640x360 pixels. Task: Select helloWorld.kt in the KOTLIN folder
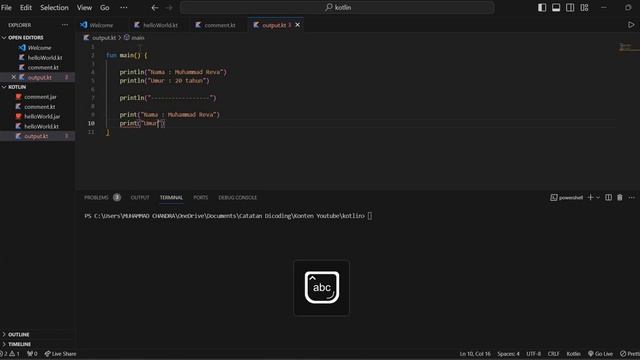pos(41,126)
